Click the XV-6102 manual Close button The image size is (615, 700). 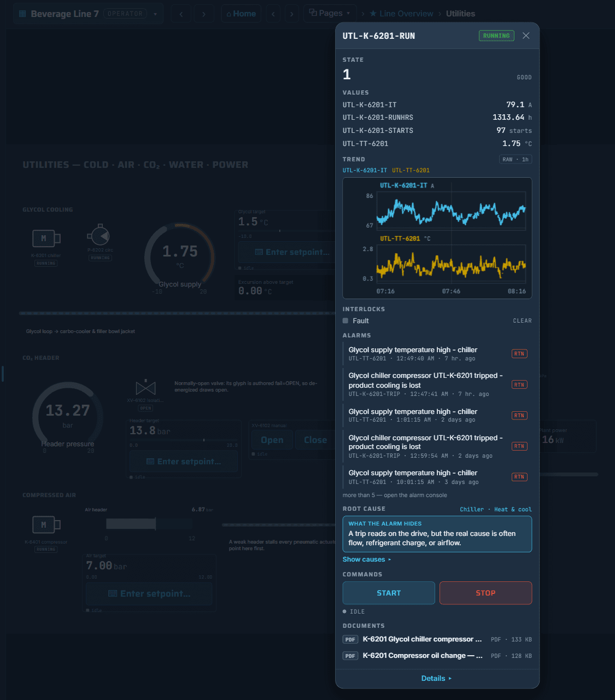coord(315,440)
